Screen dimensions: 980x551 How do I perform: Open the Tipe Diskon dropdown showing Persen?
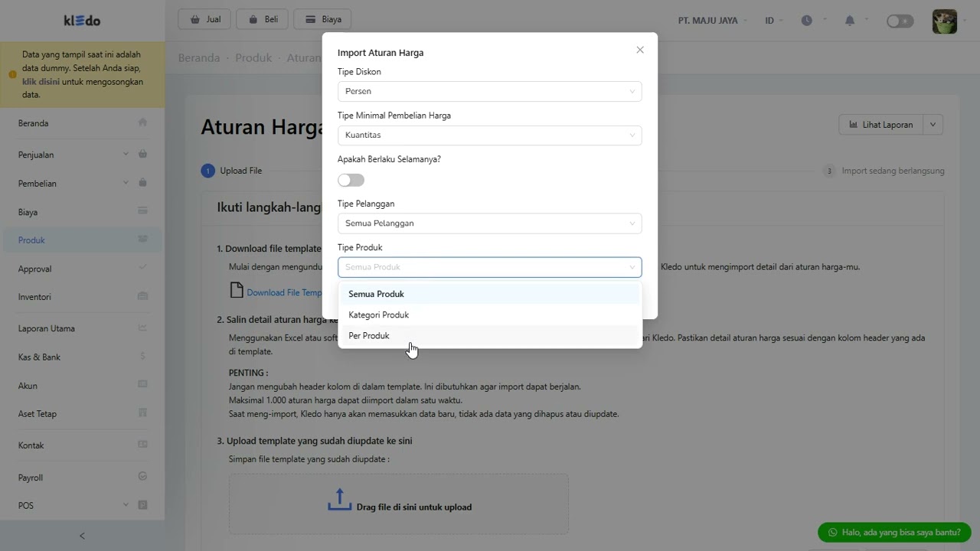click(x=489, y=91)
